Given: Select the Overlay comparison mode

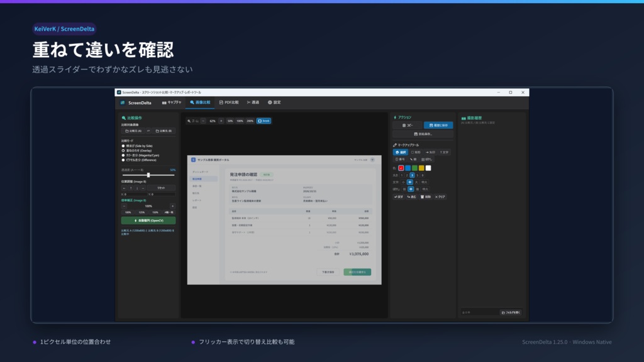Looking at the screenshot, I should 136,151.
